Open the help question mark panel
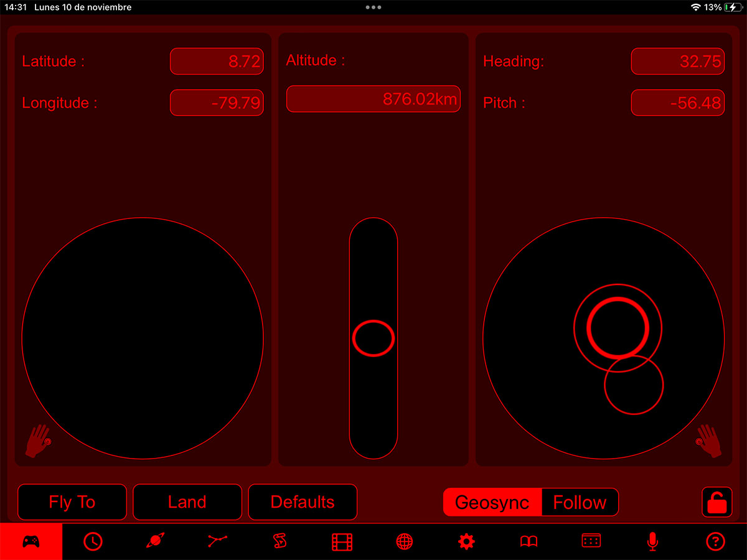This screenshot has width=747, height=560. click(x=715, y=541)
